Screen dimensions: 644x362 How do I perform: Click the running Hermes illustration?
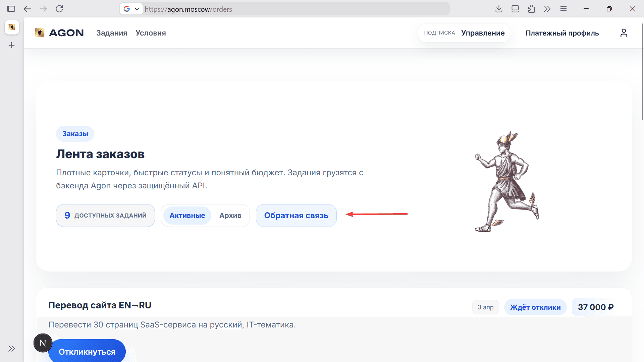[507, 182]
